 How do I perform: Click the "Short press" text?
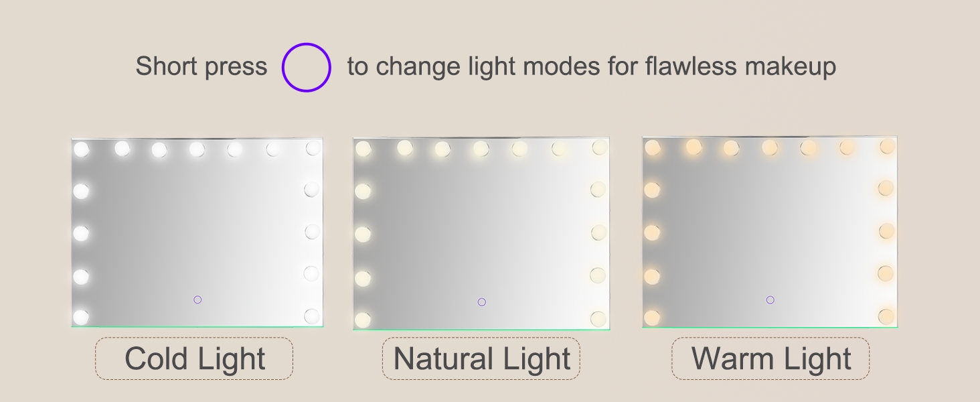coord(201,67)
